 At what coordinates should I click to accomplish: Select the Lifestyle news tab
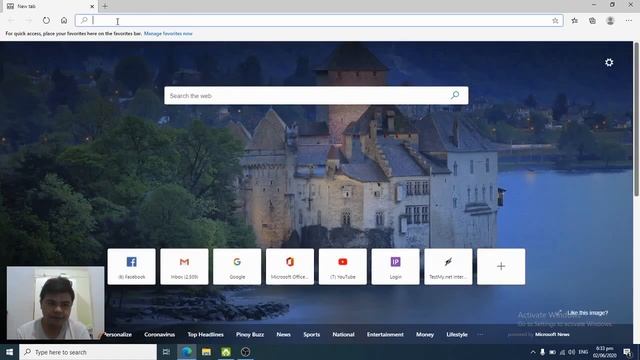tap(457, 334)
